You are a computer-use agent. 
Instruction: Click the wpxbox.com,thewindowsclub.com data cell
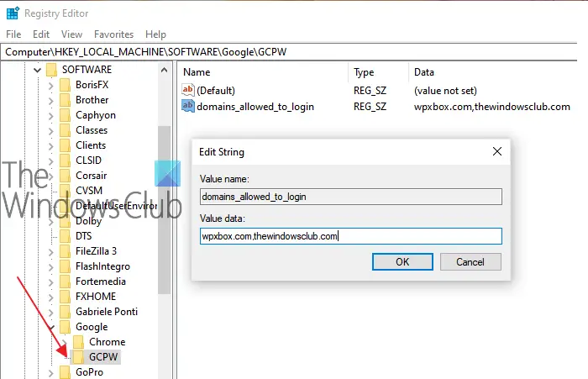pos(491,107)
